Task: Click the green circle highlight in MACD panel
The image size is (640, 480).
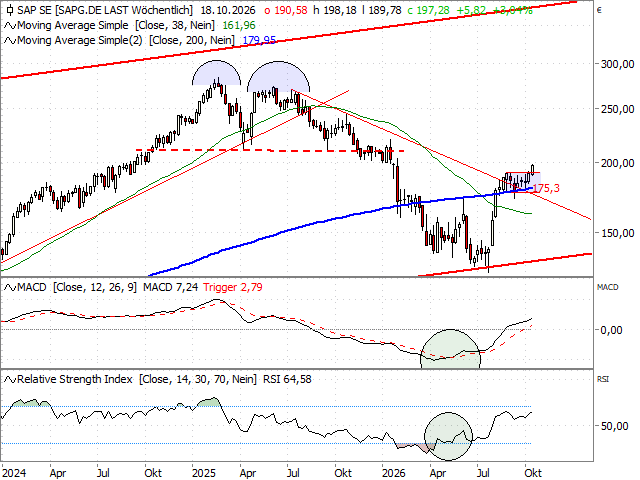Action: click(x=450, y=348)
